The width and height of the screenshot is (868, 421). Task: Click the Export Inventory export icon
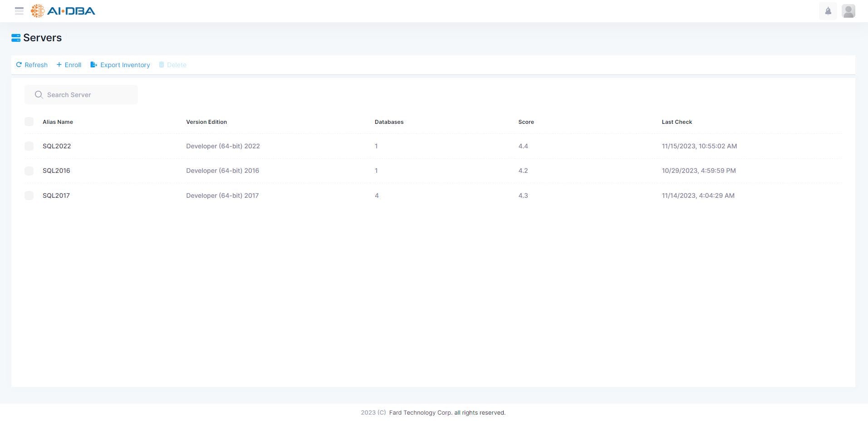94,64
